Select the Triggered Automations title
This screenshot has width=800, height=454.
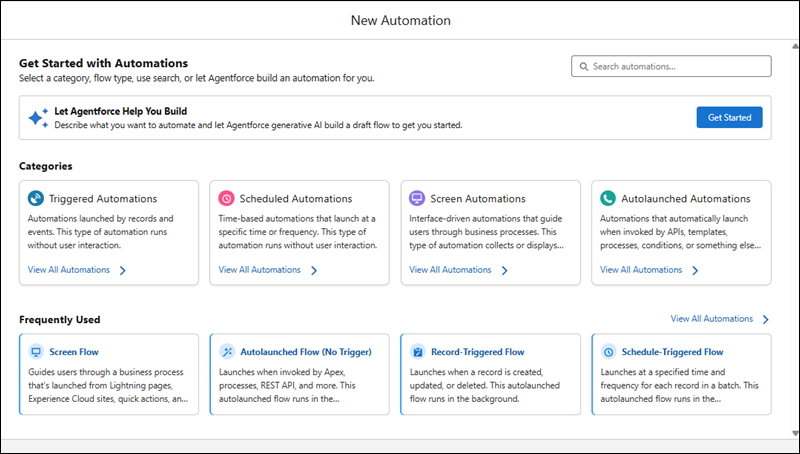pyautogui.click(x=103, y=198)
